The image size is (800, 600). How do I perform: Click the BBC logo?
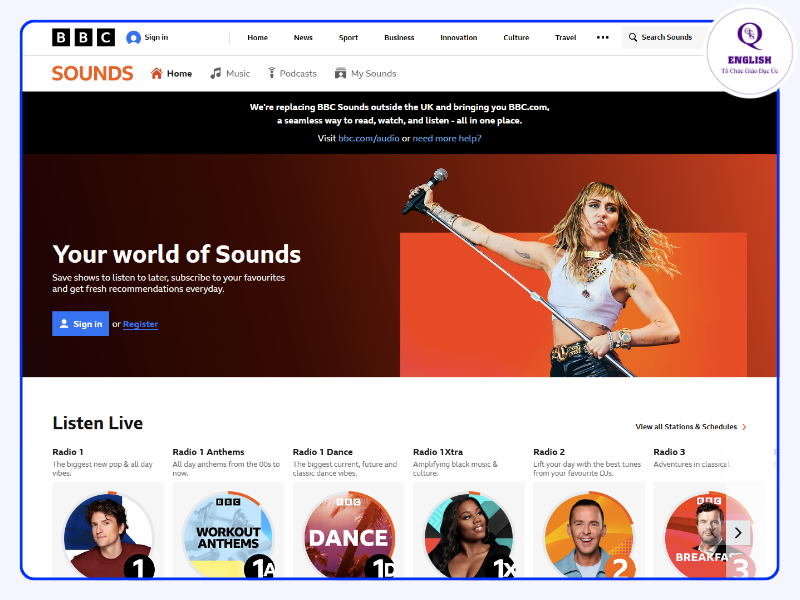point(83,38)
